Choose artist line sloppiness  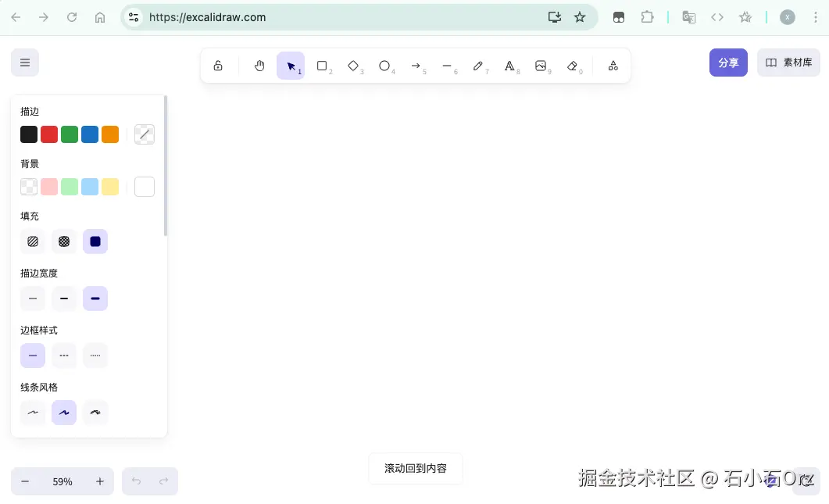(64, 413)
